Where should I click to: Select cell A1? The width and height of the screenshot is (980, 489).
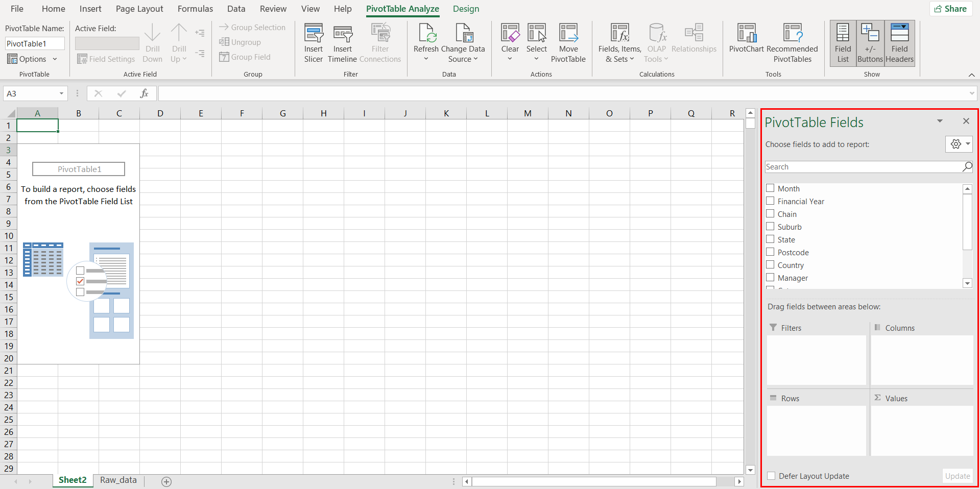point(37,125)
